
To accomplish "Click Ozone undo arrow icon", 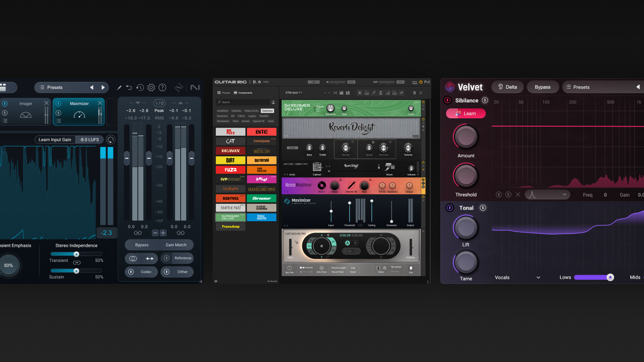I will click(129, 87).
